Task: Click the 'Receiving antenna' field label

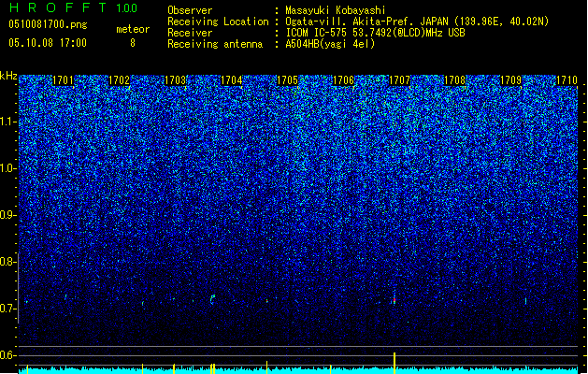Action: pyautogui.click(x=215, y=44)
